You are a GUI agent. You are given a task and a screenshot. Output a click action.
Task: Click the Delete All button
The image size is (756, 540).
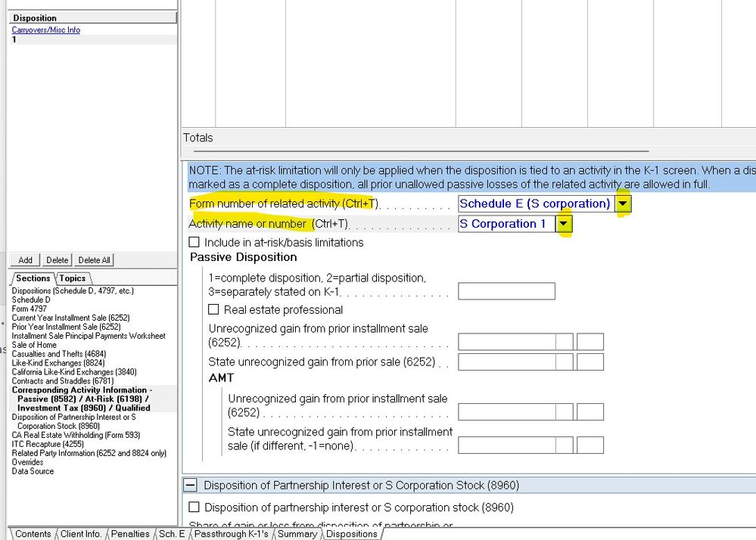(93, 259)
